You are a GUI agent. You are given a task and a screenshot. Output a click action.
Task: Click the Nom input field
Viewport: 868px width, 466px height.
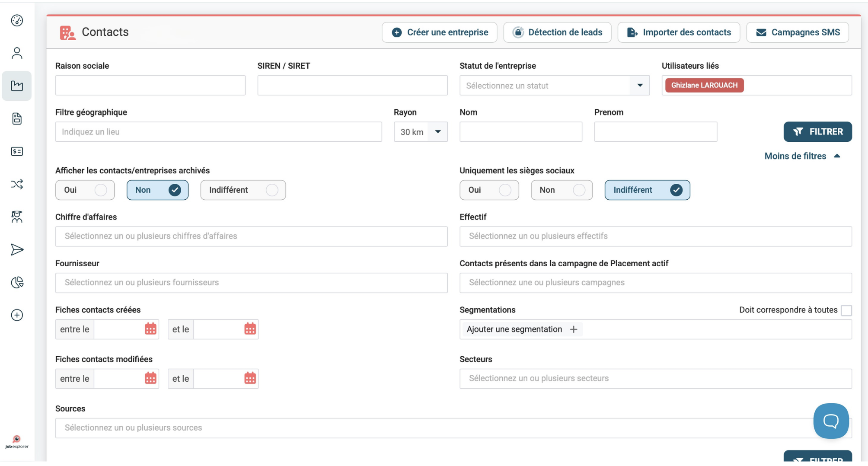tap(521, 132)
